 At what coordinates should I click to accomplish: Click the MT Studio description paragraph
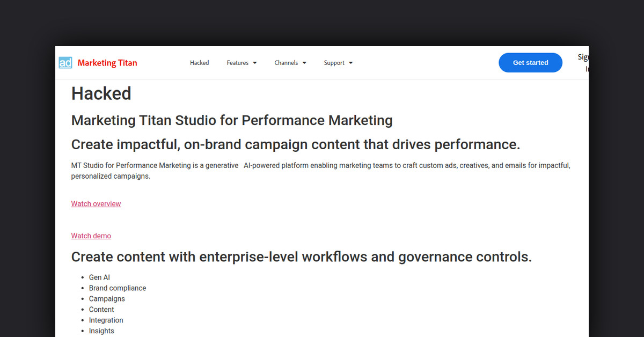pyautogui.click(x=320, y=171)
